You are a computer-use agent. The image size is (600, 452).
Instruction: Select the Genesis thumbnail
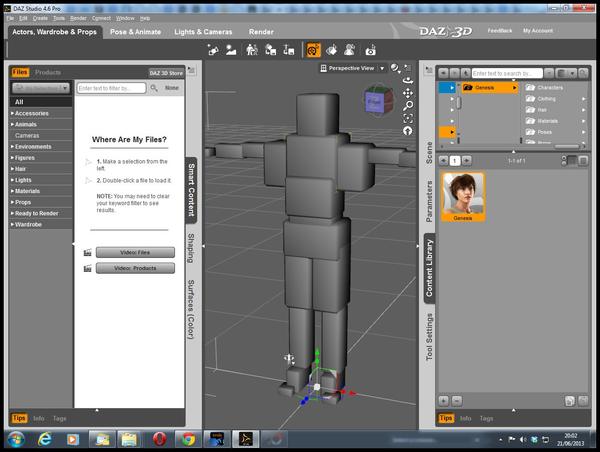(x=463, y=197)
